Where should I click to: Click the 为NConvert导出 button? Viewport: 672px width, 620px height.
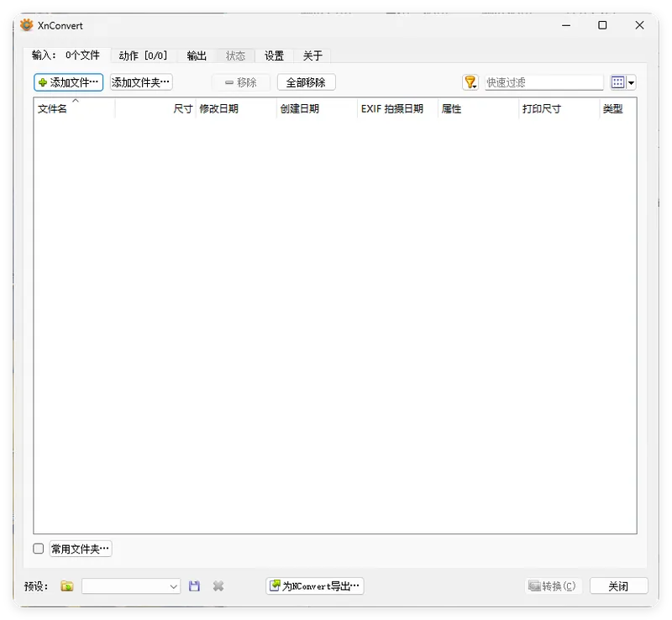(x=315, y=586)
